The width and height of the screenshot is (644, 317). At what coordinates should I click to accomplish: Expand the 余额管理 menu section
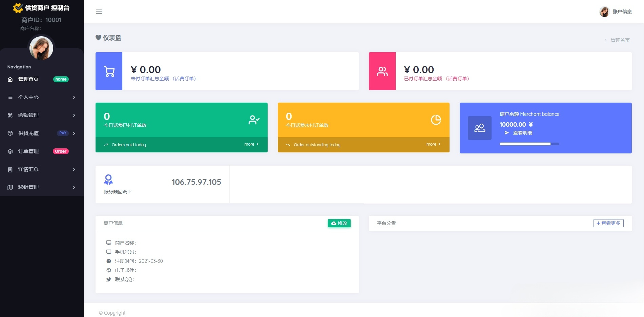click(x=41, y=115)
